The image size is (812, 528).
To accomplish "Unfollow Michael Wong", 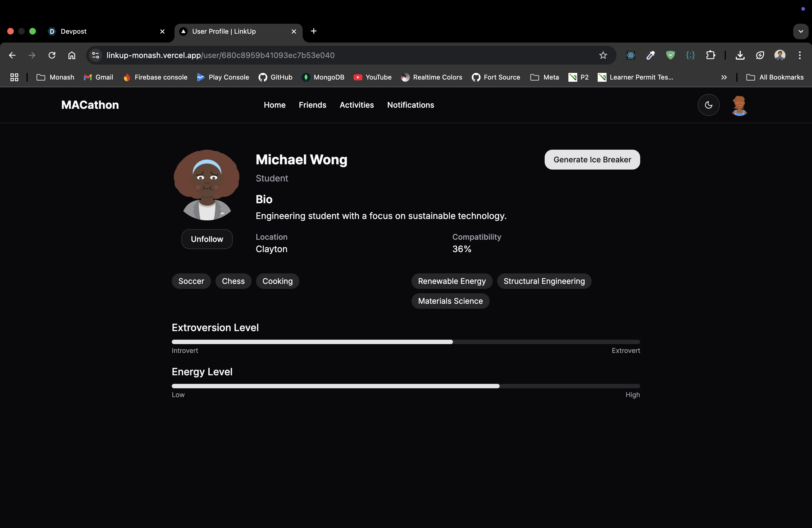I will coord(207,239).
